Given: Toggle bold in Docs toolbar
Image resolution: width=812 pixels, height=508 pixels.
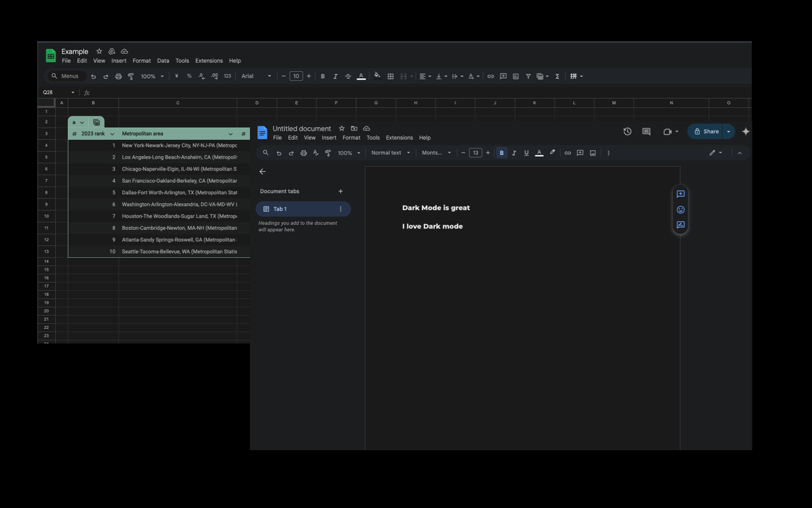Looking at the screenshot, I should click(x=502, y=153).
